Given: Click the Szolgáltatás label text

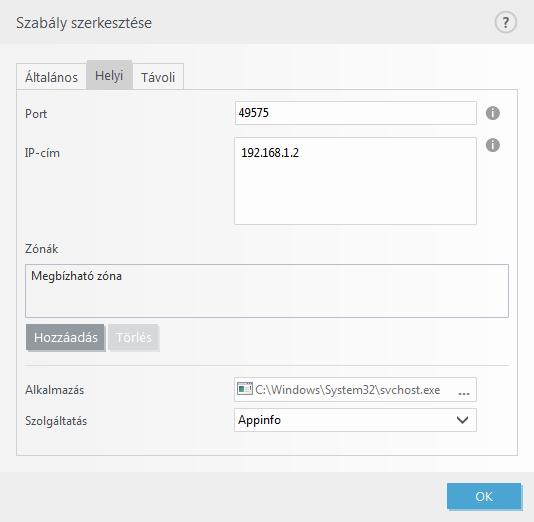Looking at the screenshot, I should pos(56,421).
